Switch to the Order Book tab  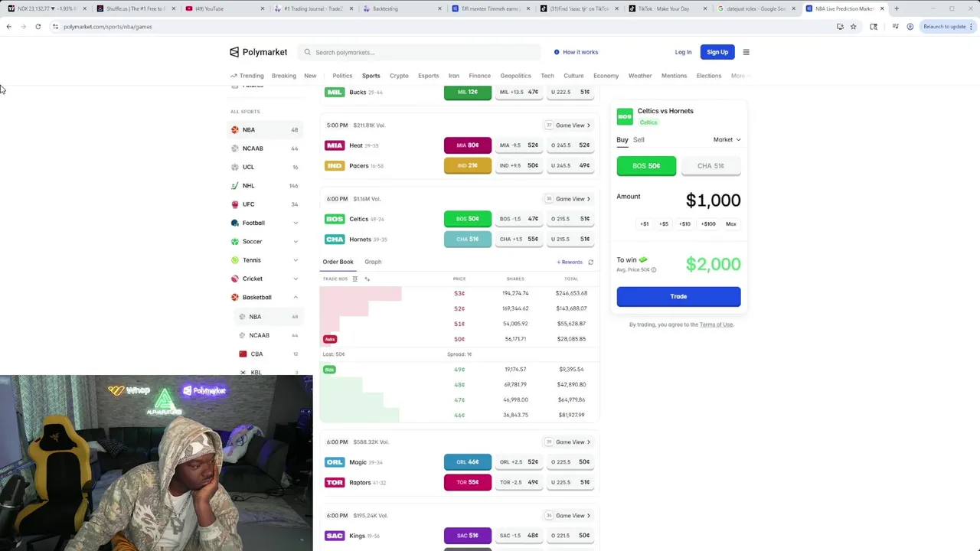pyautogui.click(x=338, y=262)
